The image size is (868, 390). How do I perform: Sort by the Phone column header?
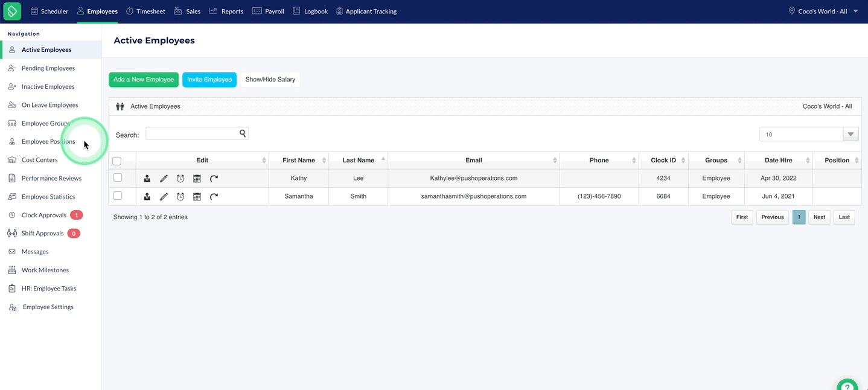(x=599, y=161)
